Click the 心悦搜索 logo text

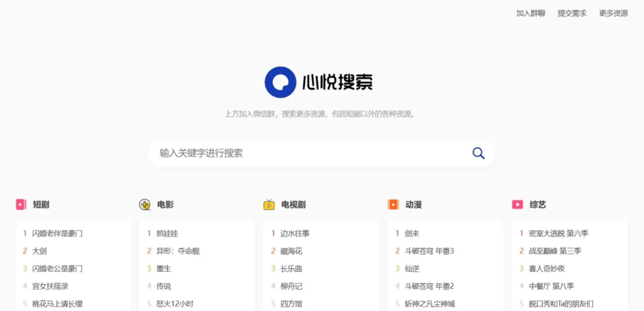tap(338, 82)
